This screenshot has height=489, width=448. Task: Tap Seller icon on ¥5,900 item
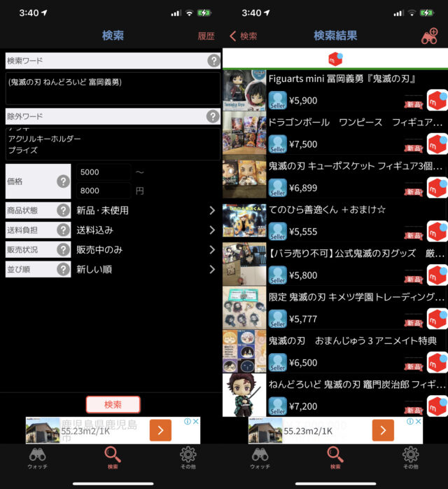pos(278,100)
